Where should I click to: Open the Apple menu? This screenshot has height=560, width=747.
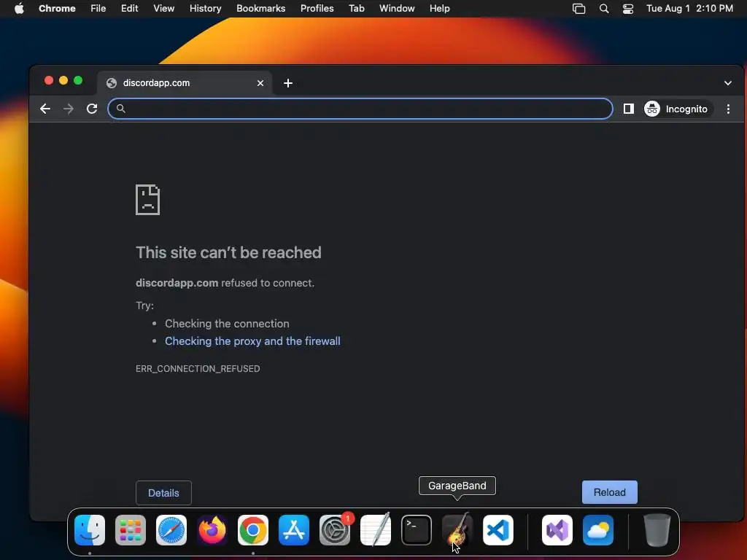(x=19, y=8)
